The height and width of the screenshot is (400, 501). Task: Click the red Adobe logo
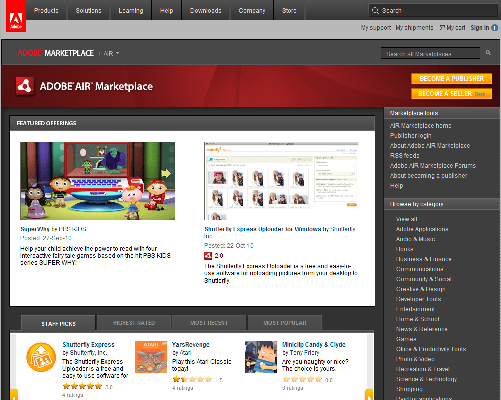click(x=16, y=16)
